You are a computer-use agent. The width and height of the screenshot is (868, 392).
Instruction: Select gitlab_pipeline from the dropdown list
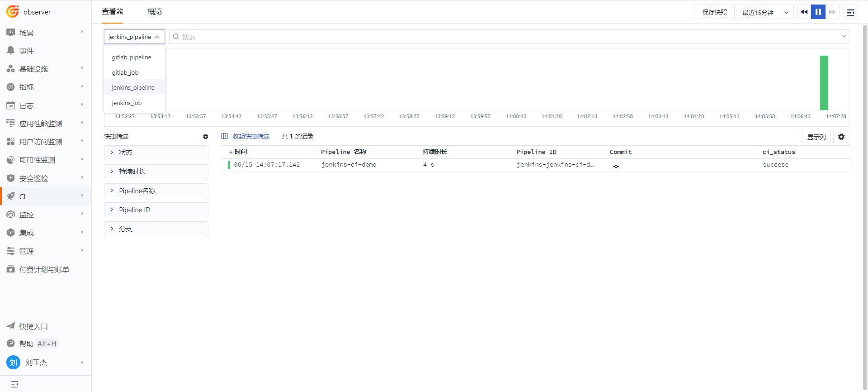[132, 57]
